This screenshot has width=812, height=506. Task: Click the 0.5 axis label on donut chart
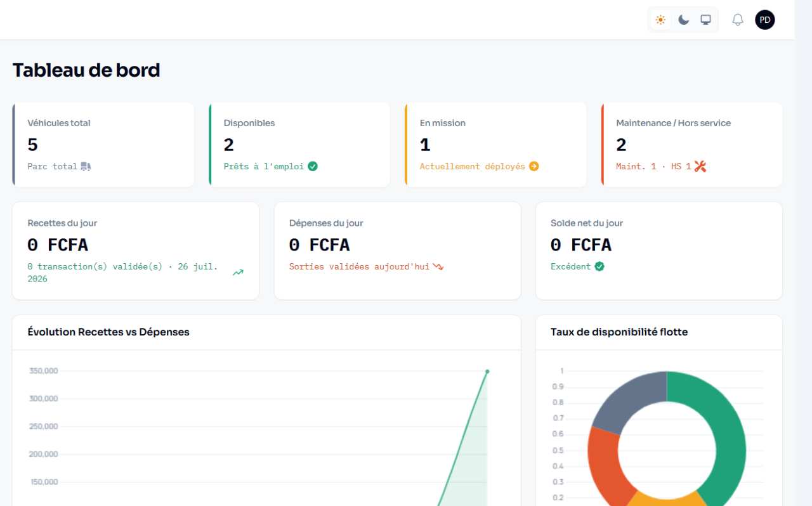coord(558,450)
